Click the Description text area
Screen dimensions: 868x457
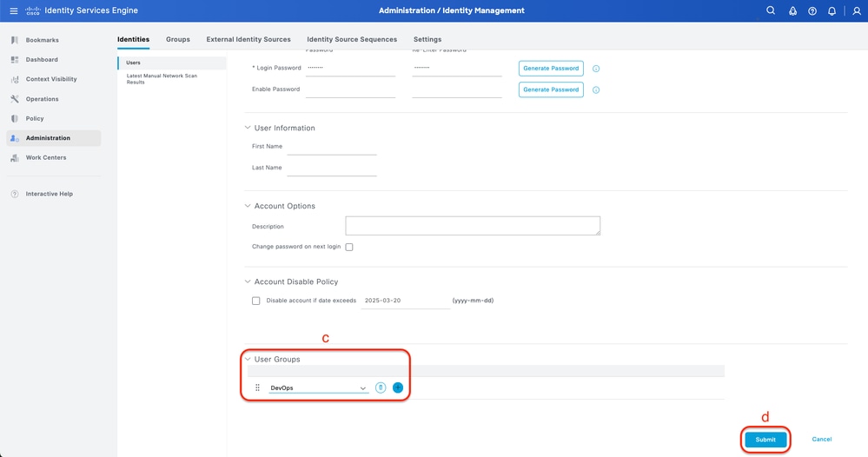(473, 226)
